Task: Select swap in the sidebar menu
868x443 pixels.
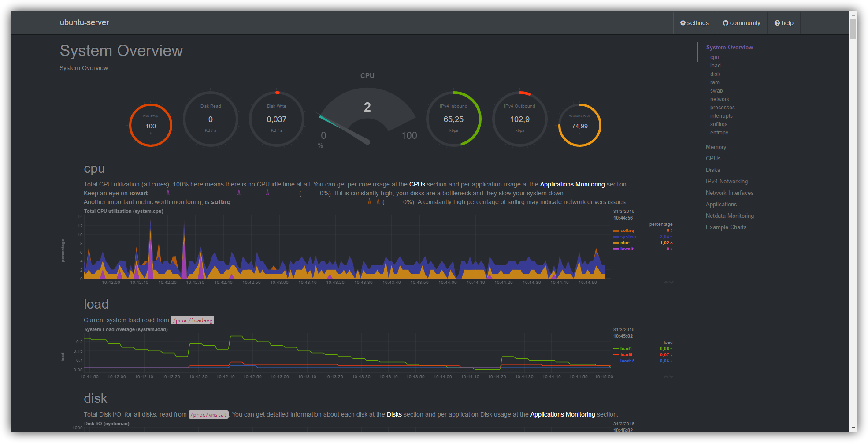Action: (x=716, y=91)
